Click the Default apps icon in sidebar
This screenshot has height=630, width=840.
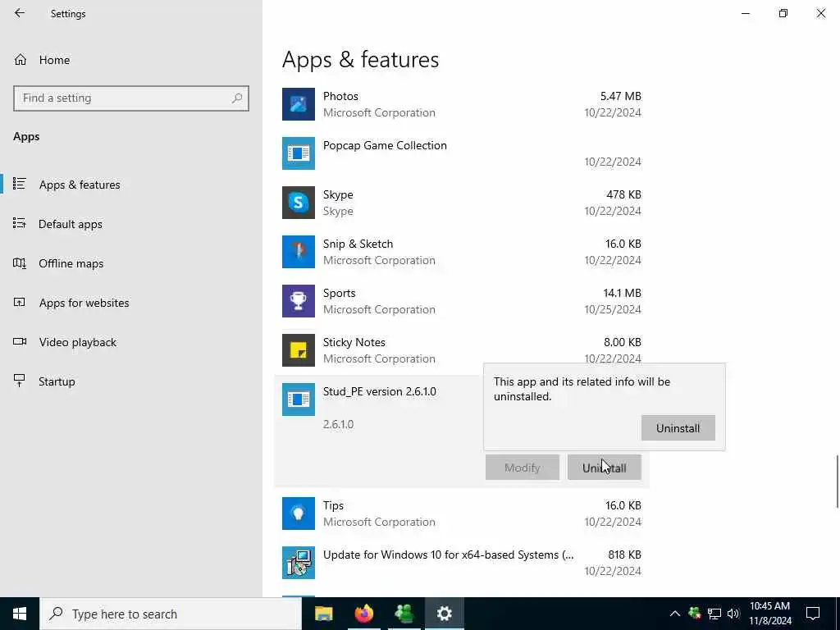coord(20,223)
